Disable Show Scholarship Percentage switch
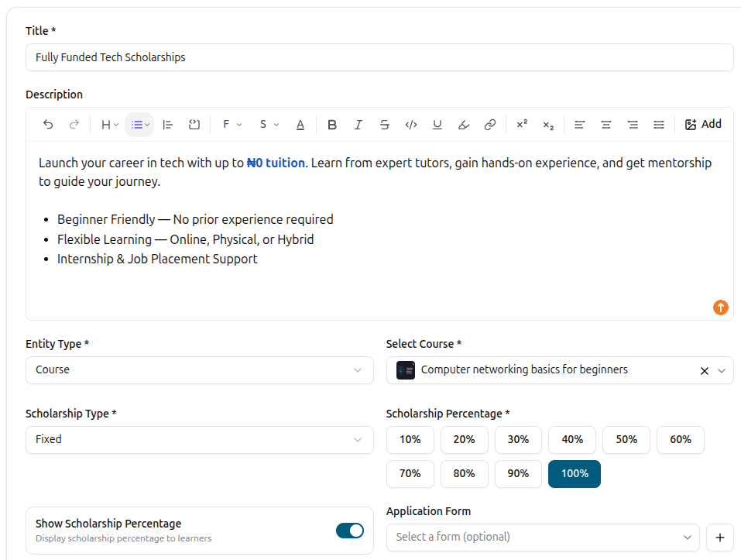741x560 pixels. coord(350,531)
